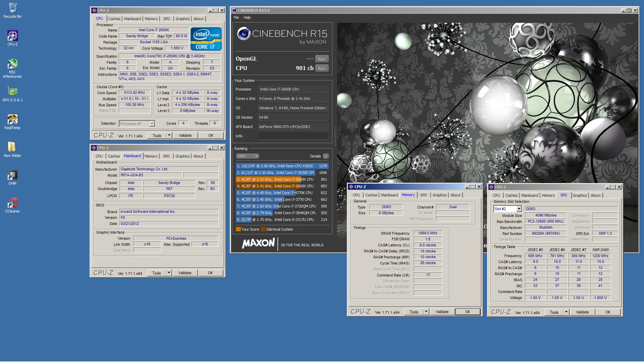This screenshot has width=644, height=362.
Task: Click the orange Your Score legend swatch
Action: [238, 229]
